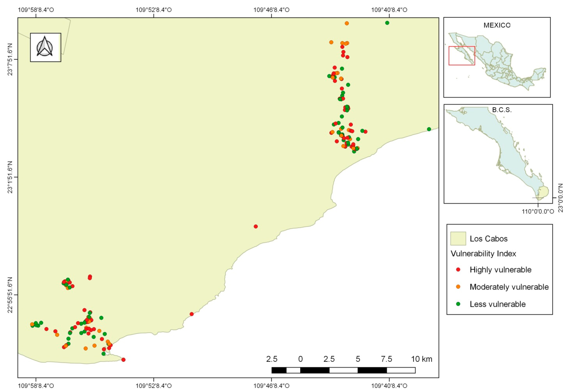Screen dimensions: 568x392
Task: Select the isolated red point in map center
Action: (x=256, y=226)
